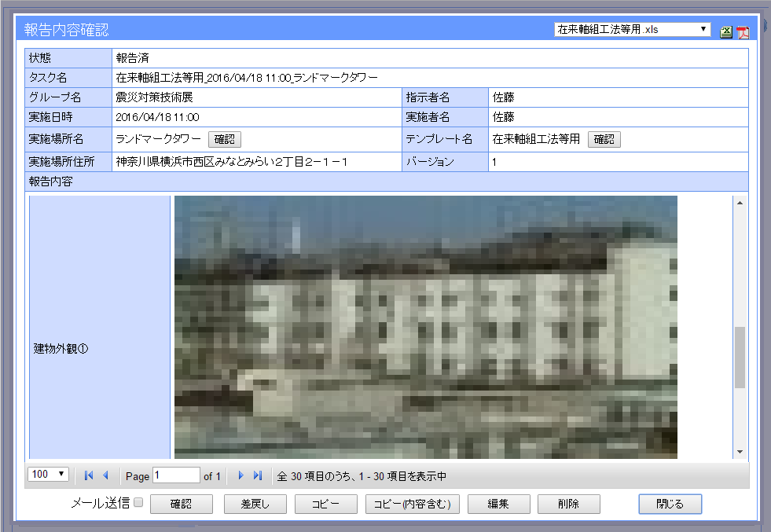Open the 在来軸組工法等用.xls template dropdown
Screen dimensions: 771x532
[632, 30]
